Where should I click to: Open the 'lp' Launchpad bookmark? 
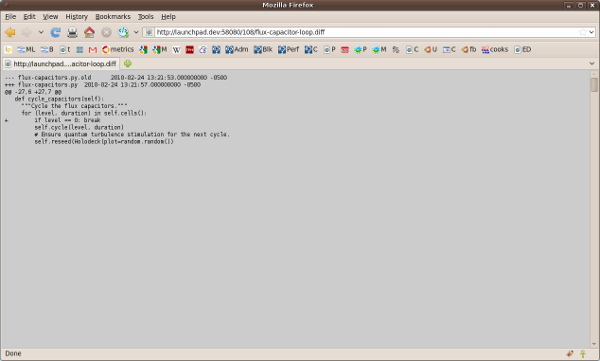coord(8,49)
